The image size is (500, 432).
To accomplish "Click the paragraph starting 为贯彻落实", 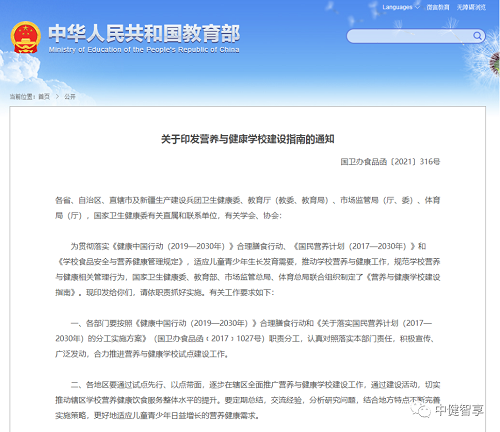I will pyautogui.click(x=248, y=269).
